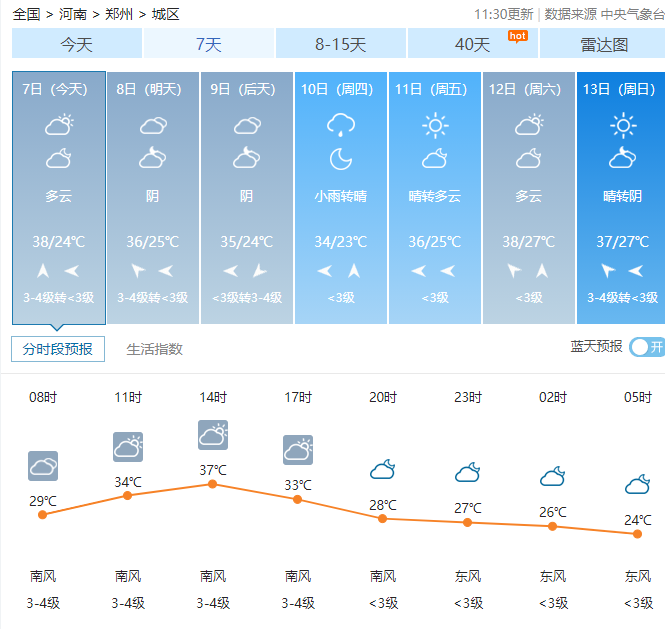
Task: Click the 02时 night cloudy icon
Action: pyautogui.click(x=552, y=476)
